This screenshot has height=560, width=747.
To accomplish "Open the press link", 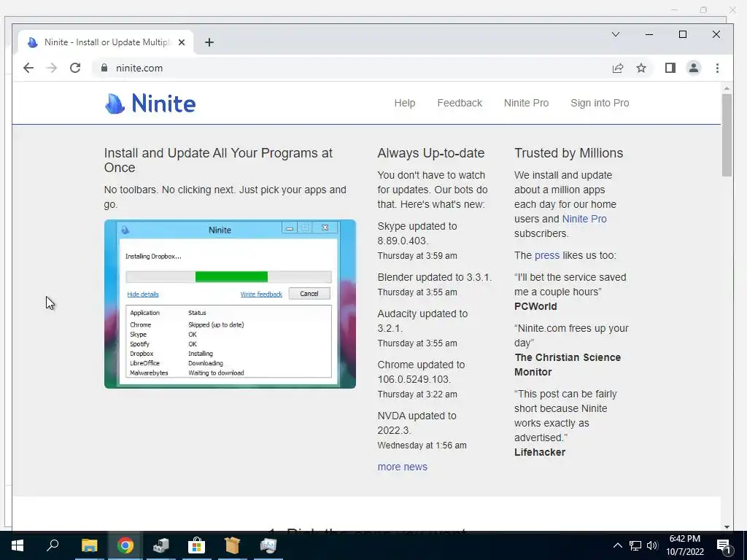I will coord(547,255).
